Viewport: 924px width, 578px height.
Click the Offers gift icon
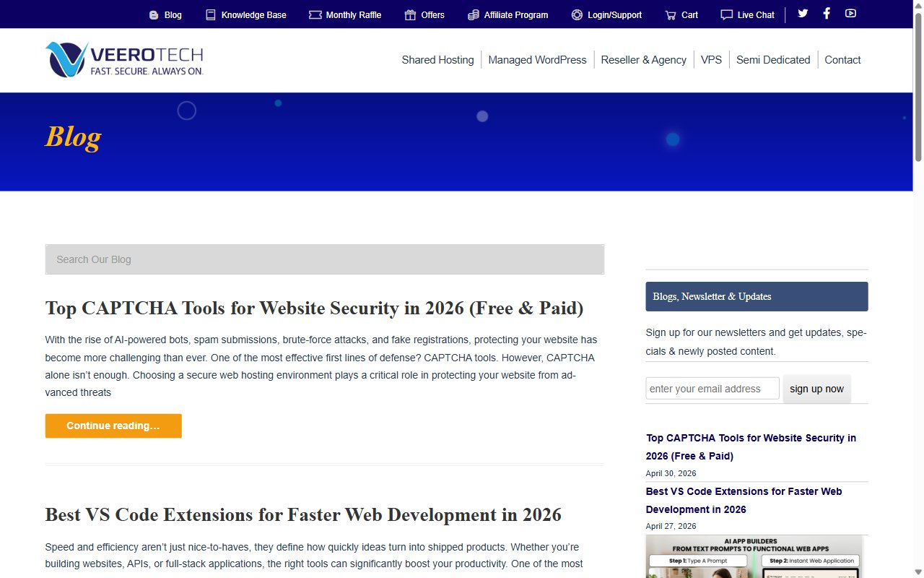tap(410, 15)
